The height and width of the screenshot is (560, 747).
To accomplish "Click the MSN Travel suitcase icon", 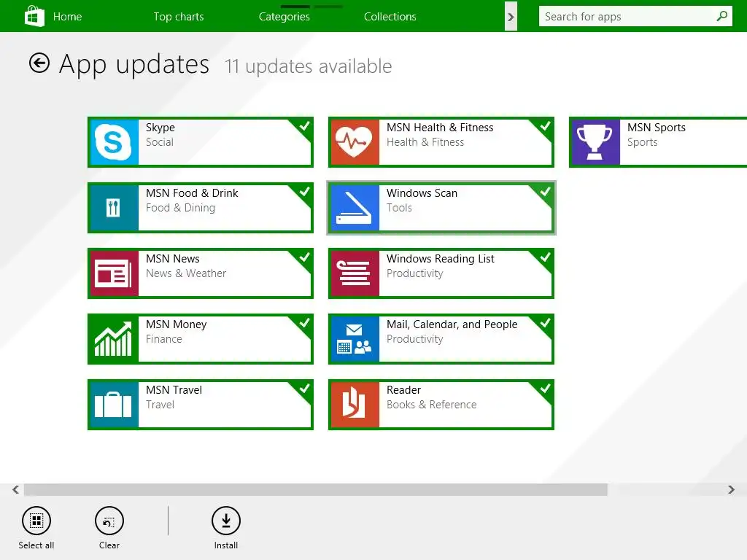I will [x=114, y=405].
